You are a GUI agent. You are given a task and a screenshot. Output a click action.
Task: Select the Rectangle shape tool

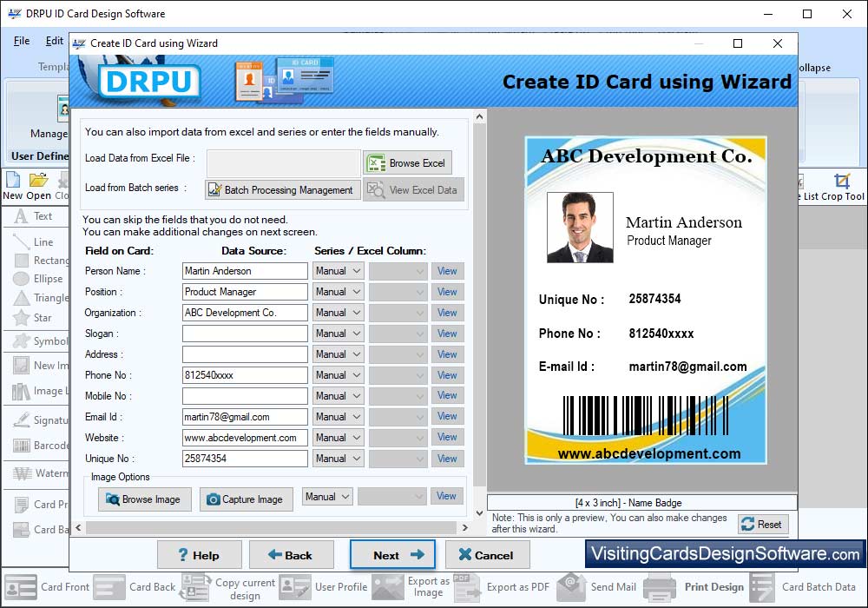[x=41, y=261]
